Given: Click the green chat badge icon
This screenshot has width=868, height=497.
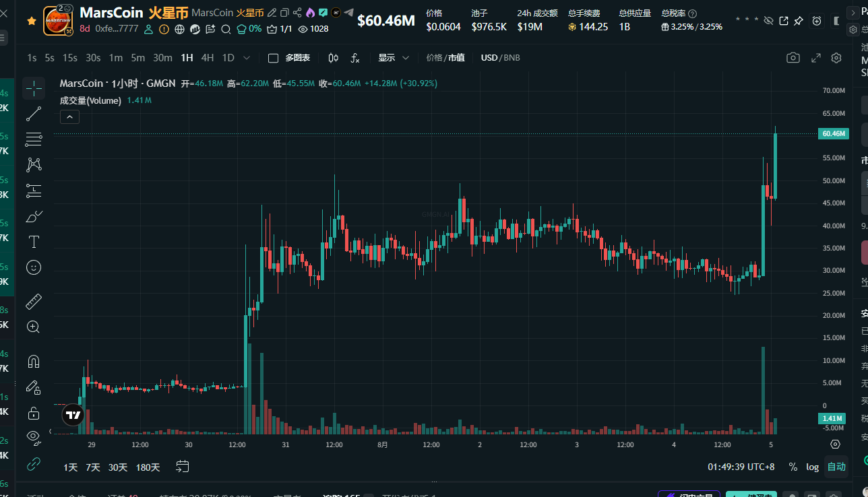Looking at the screenshot, I should coord(323,13).
